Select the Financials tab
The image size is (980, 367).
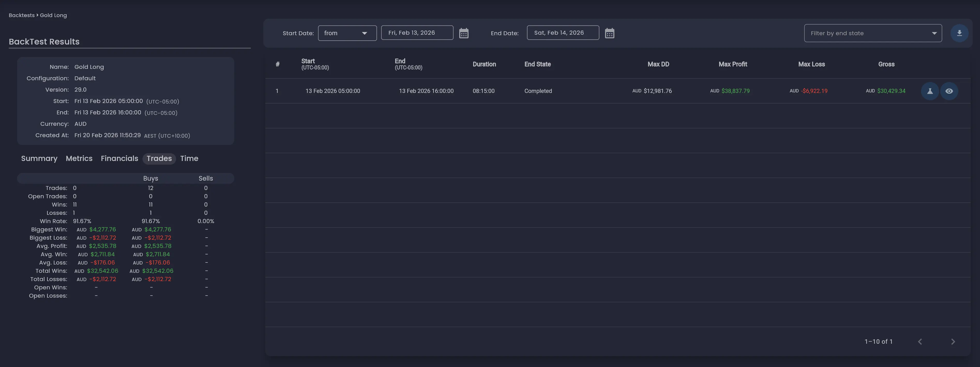coord(119,158)
